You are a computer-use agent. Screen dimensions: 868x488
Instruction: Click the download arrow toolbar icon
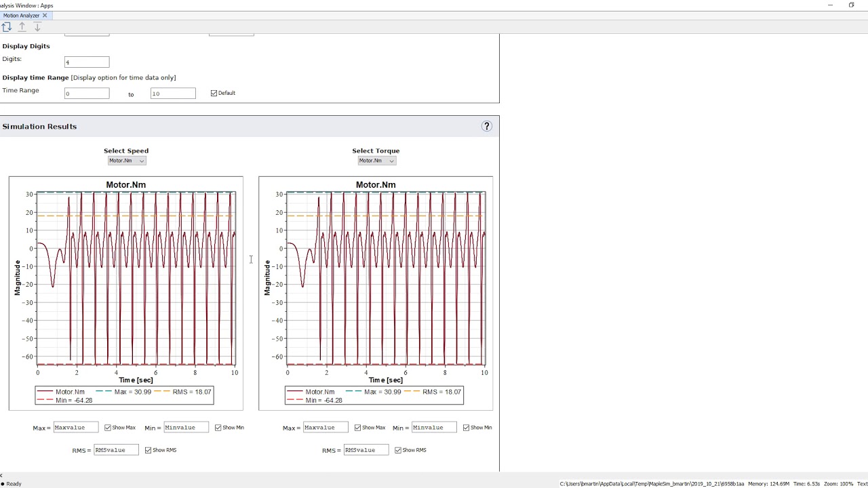click(37, 27)
